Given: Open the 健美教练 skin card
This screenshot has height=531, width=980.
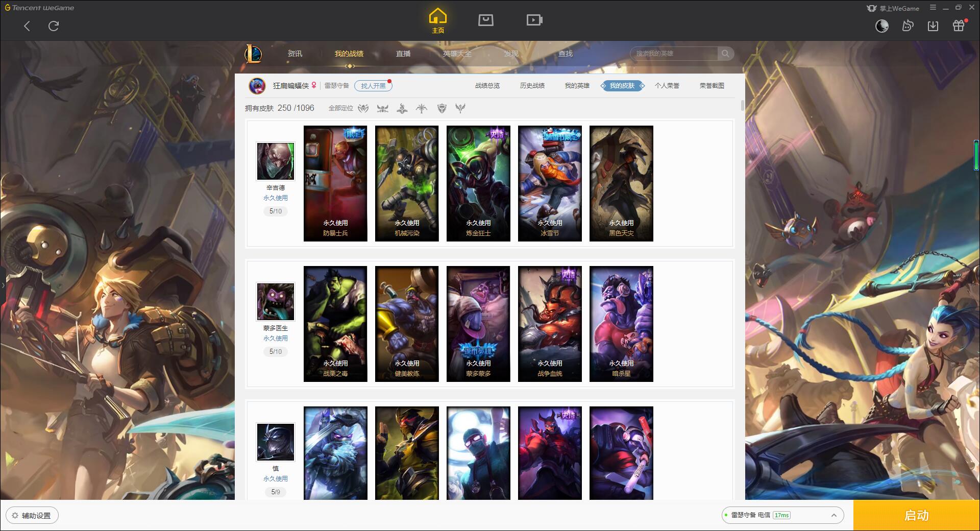Looking at the screenshot, I should click(x=407, y=324).
